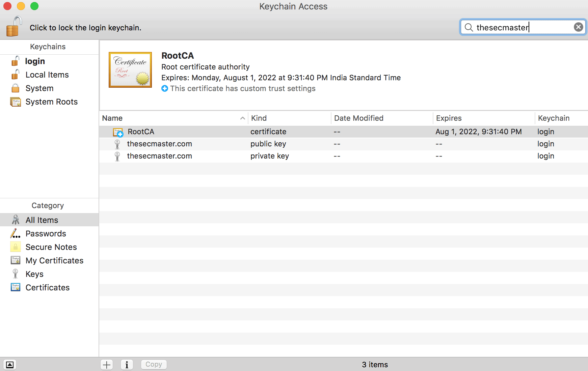Click the large RootCA certificate thumbnail

tap(130, 70)
